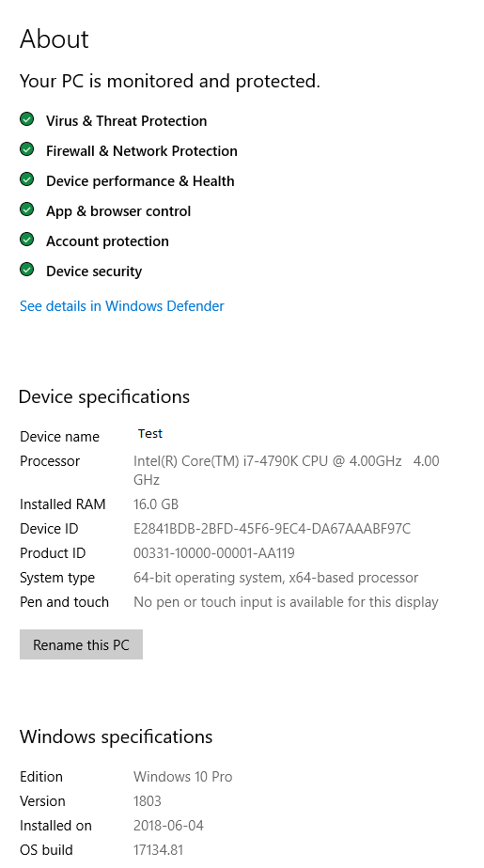The height and width of the screenshot is (868, 484).
Task: Click the Device security checkmark icon
Action: pos(26,270)
